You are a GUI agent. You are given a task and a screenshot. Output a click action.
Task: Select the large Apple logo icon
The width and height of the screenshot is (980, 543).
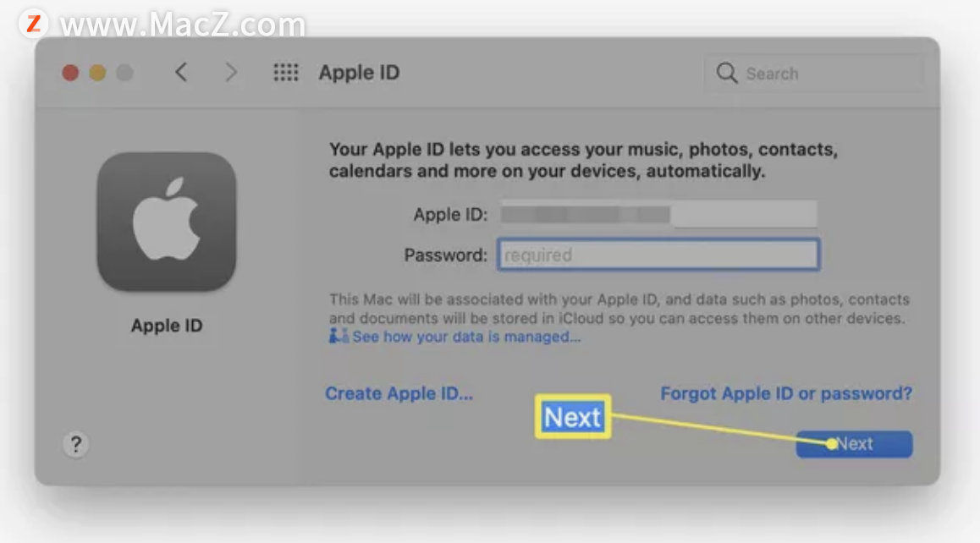[x=167, y=222]
